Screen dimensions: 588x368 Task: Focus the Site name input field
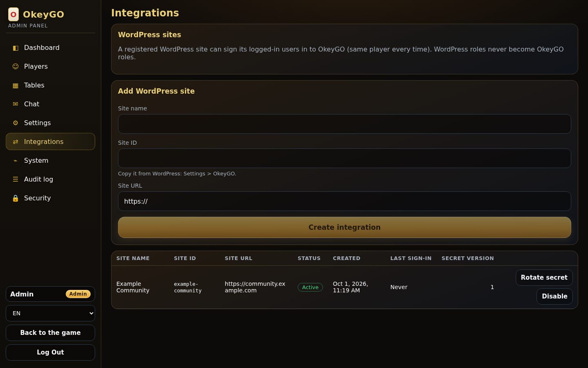click(345, 124)
